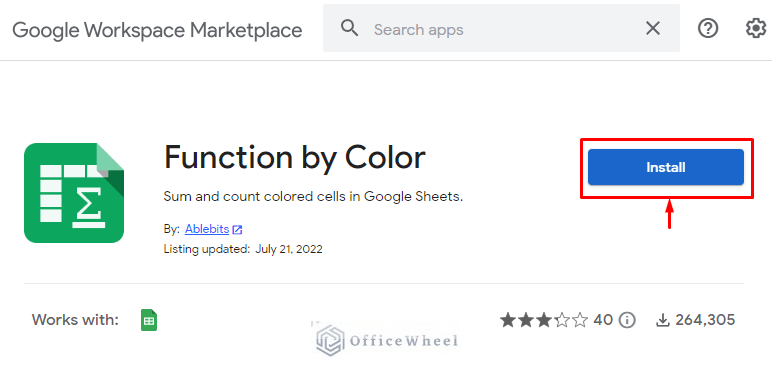Click the 'Sum and count colored cells' description
Image resolution: width=772 pixels, height=379 pixels.
coord(314,197)
